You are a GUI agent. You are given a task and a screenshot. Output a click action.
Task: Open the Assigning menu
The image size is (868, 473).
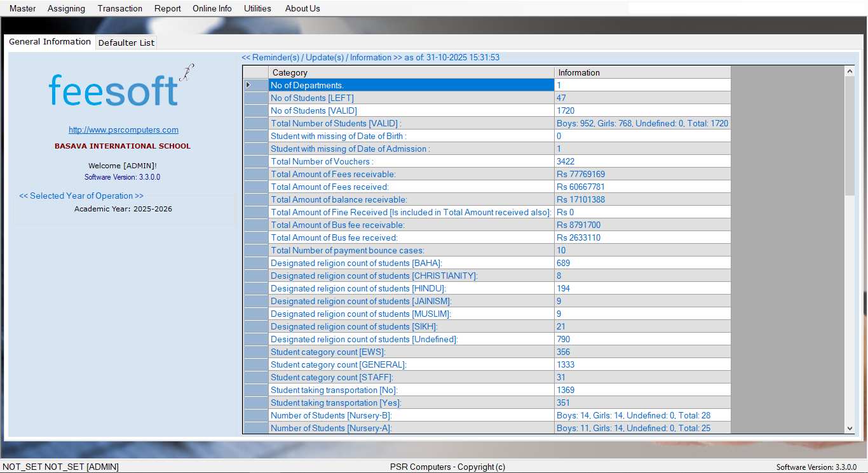point(66,8)
